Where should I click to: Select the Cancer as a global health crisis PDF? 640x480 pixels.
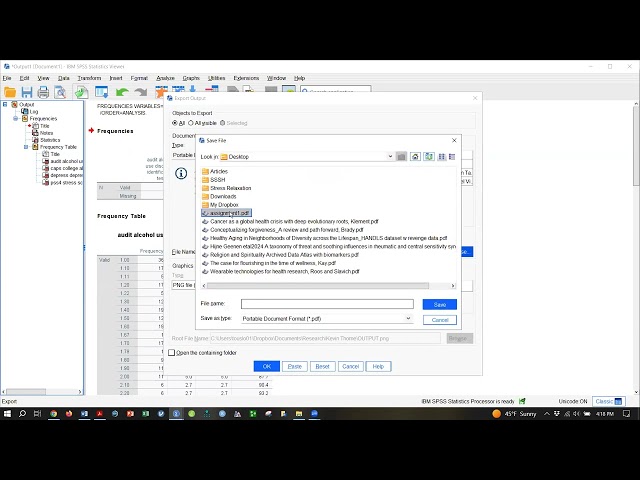(291, 221)
